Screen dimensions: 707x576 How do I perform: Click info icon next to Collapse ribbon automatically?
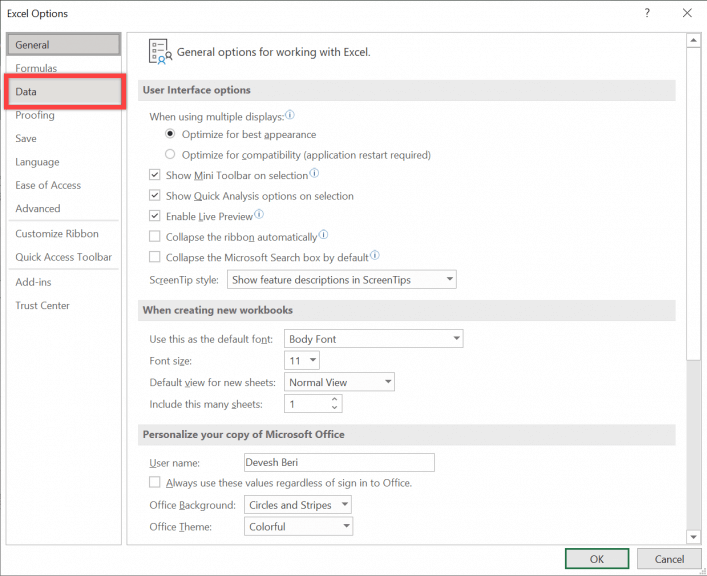pos(323,235)
